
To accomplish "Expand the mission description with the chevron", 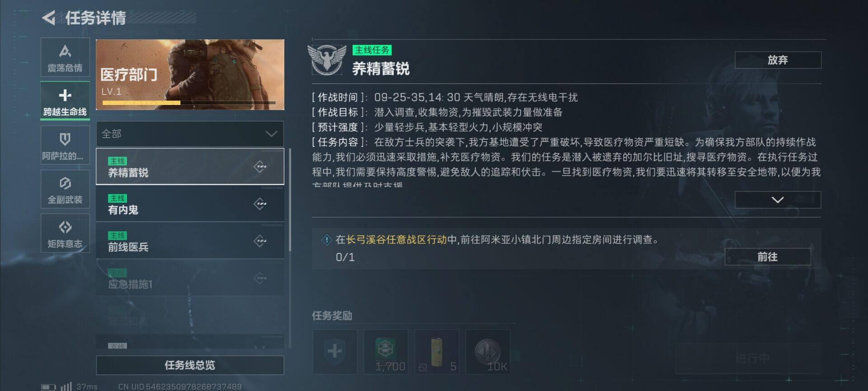I will click(778, 200).
